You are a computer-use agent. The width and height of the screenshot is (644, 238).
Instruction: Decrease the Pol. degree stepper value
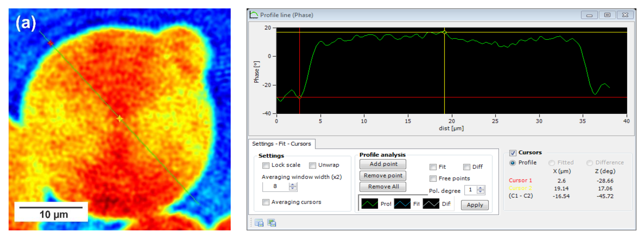(480, 192)
